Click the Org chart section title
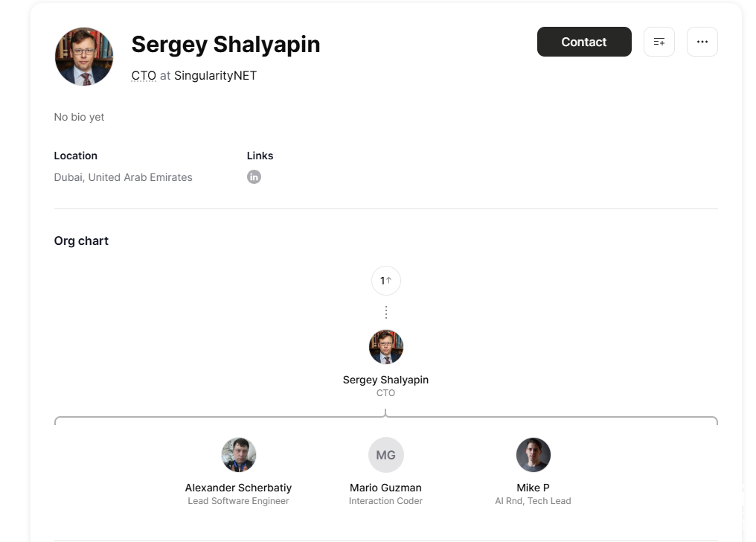756x542 pixels. [81, 240]
